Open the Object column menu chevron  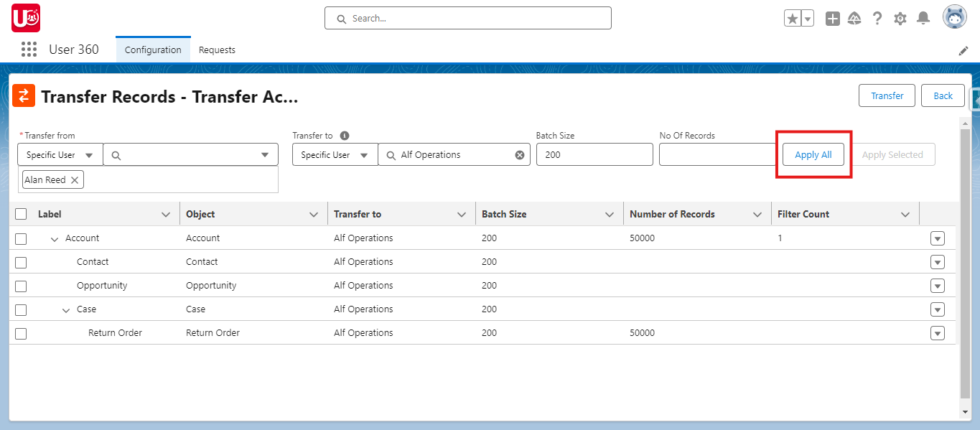[x=314, y=215]
